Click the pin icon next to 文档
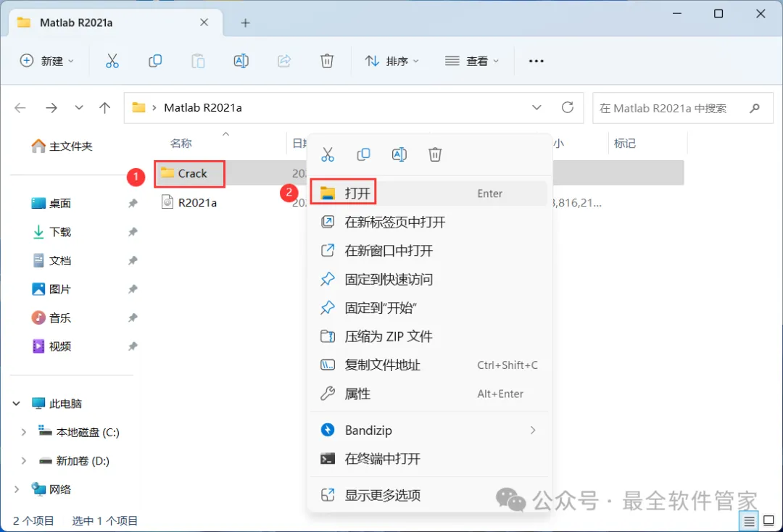The image size is (783, 532). 133,260
